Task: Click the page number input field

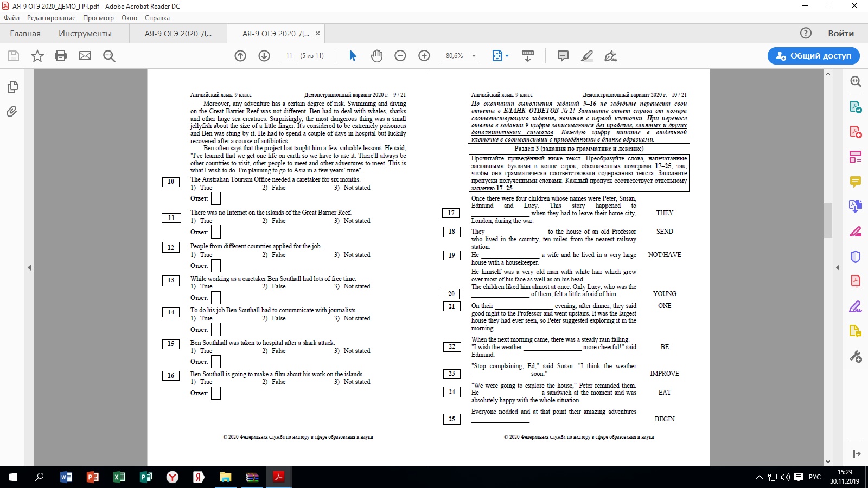Action: (x=289, y=56)
